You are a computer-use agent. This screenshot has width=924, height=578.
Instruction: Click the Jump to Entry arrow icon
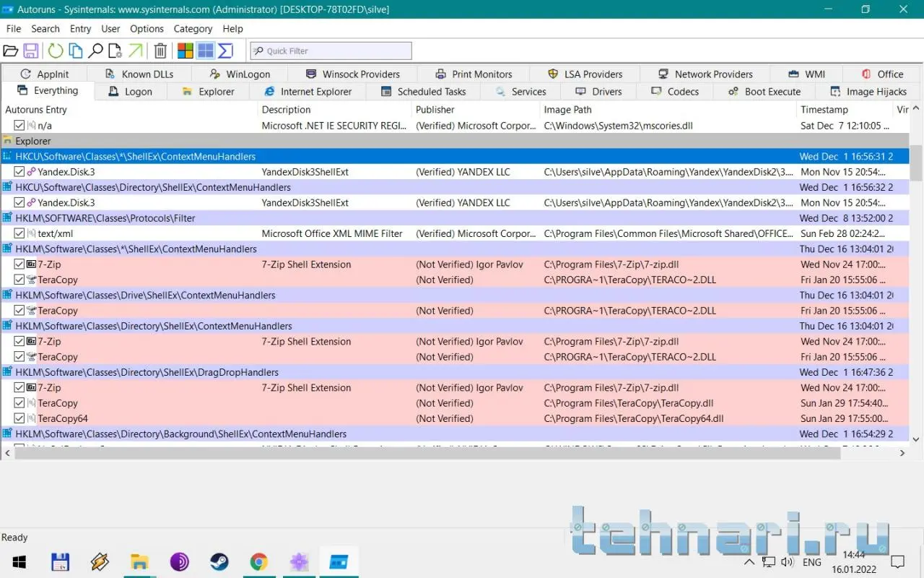[136, 51]
